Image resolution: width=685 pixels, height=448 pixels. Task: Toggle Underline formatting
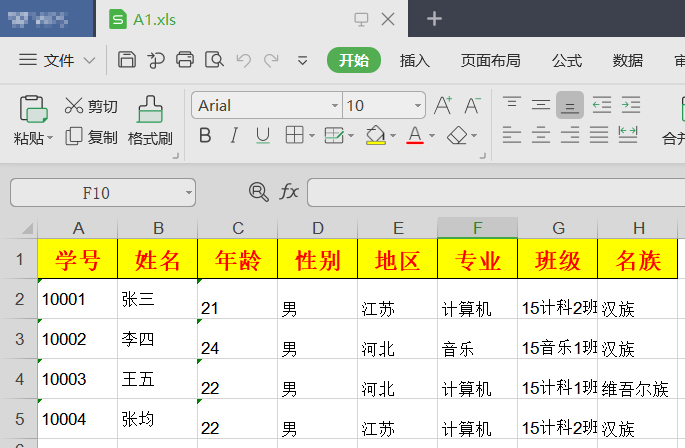(263, 135)
